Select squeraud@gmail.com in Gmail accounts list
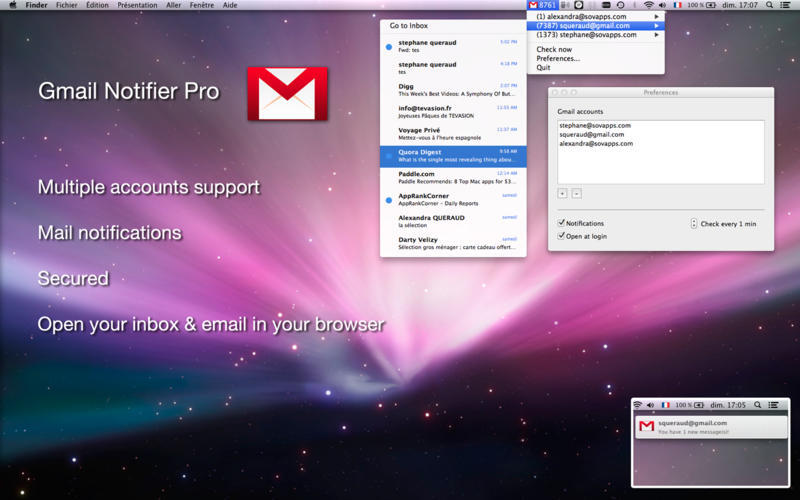800x500 pixels. (x=661, y=135)
